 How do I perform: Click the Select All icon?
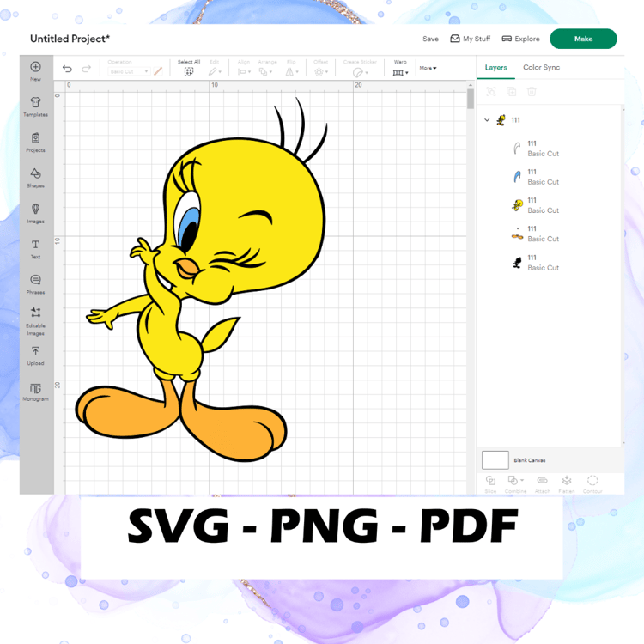pos(189,72)
